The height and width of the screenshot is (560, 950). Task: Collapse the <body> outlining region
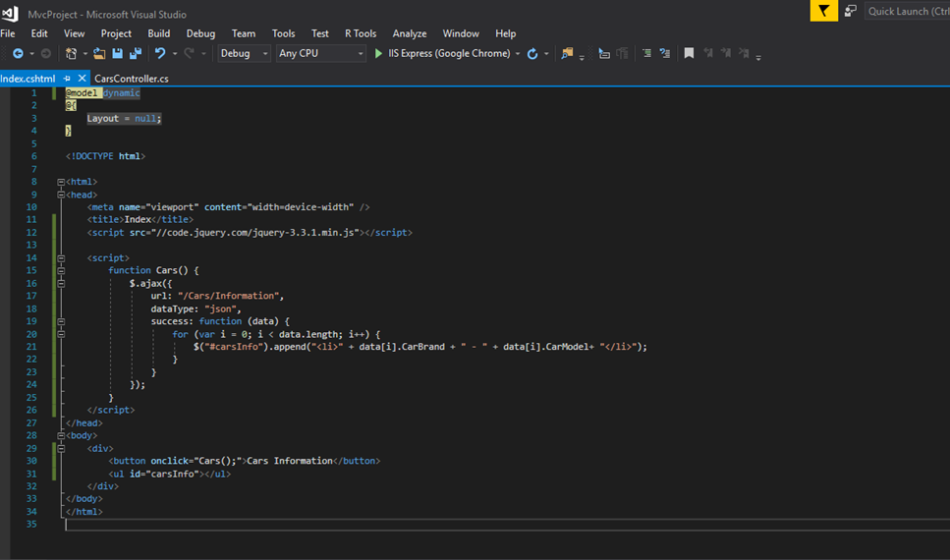click(61, 436)
